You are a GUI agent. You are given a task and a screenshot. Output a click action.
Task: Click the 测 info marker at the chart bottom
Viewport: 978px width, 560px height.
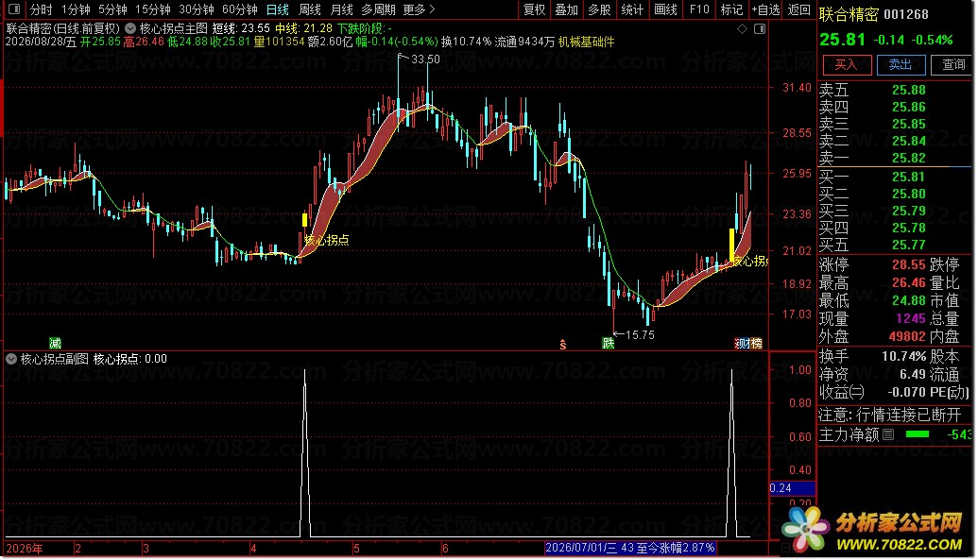click(741, 343)
